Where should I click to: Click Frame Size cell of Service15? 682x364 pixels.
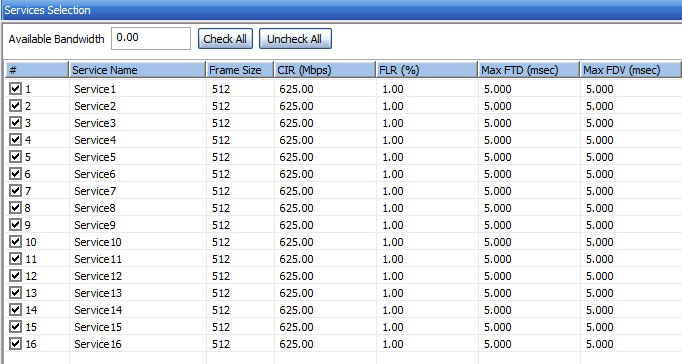tap(240, 327)
